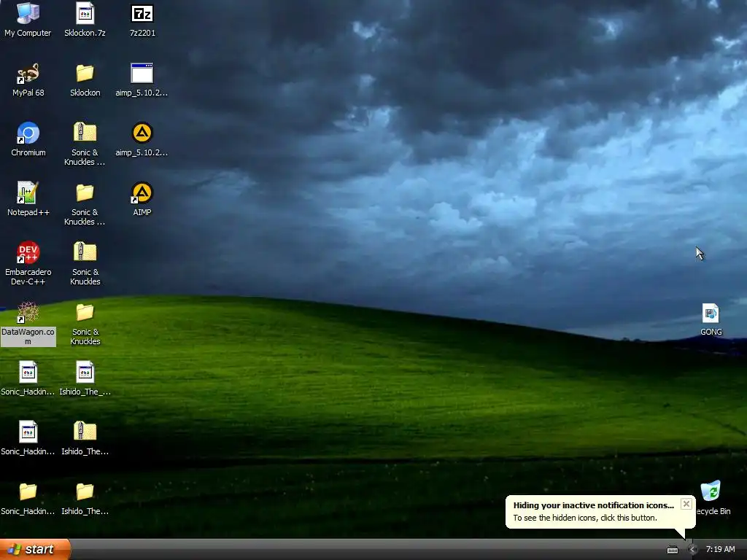
Task: Click the on-screen keyboard tray icon
Action: pos(672,550)
